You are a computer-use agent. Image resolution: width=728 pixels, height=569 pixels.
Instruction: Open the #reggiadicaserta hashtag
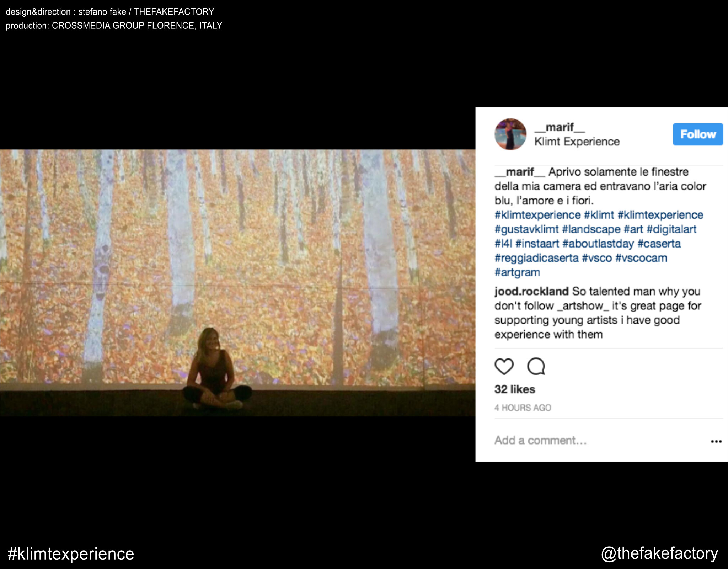tap(536, 258)
